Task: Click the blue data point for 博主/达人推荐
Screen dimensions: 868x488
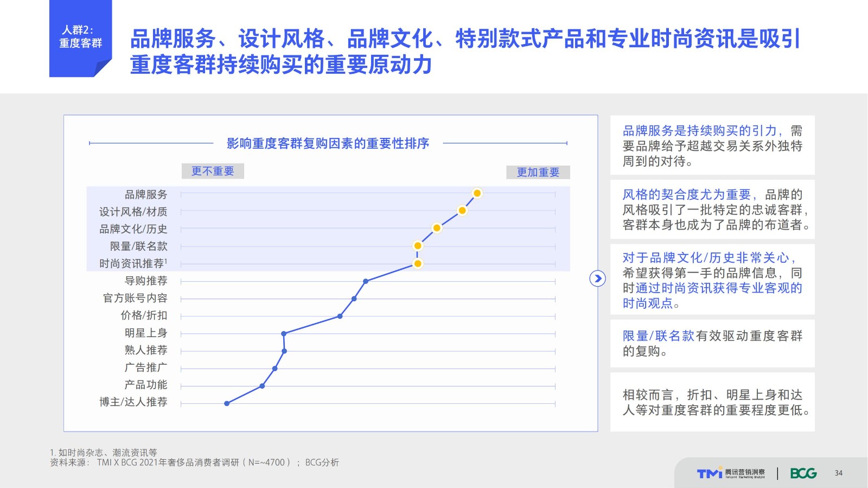Action: [227, 403]
